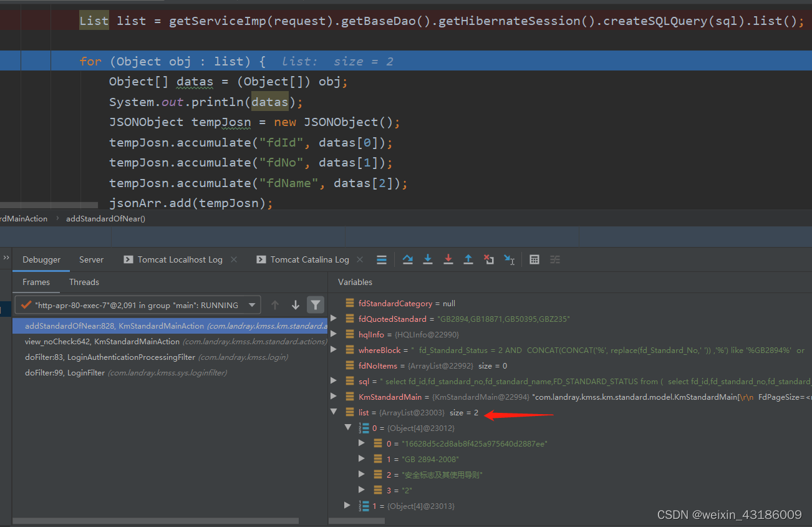This screenshot has width=812, height=527.
Task: Click the Step Into debugger icon
Action: pos(428,259)
